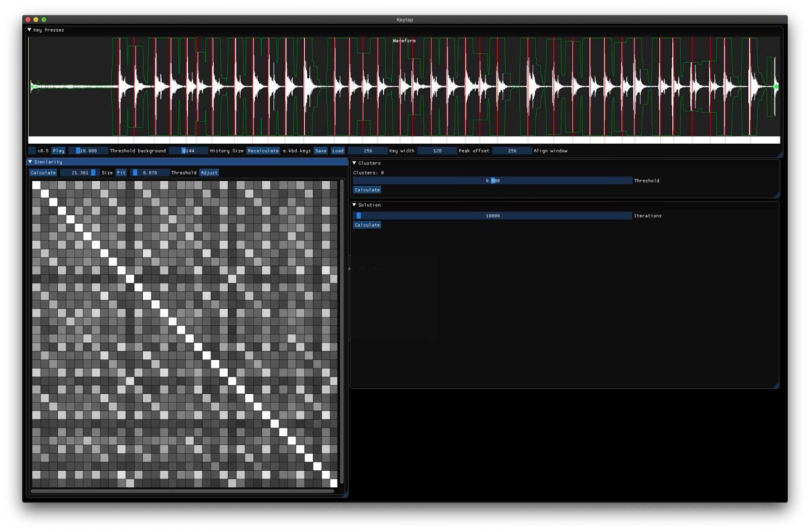Calculate clusters in the Clusters panel
Viewport: 810px width, 532px height.
[x=367, y=189]
